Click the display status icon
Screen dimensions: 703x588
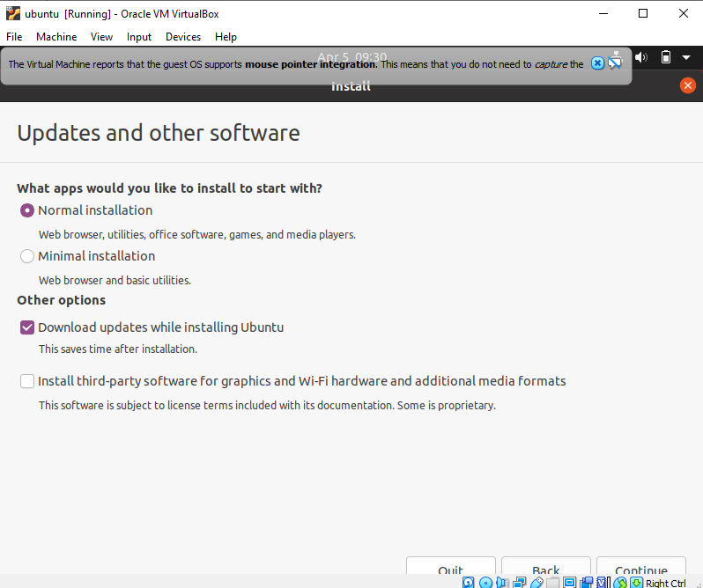click(569, 582)
